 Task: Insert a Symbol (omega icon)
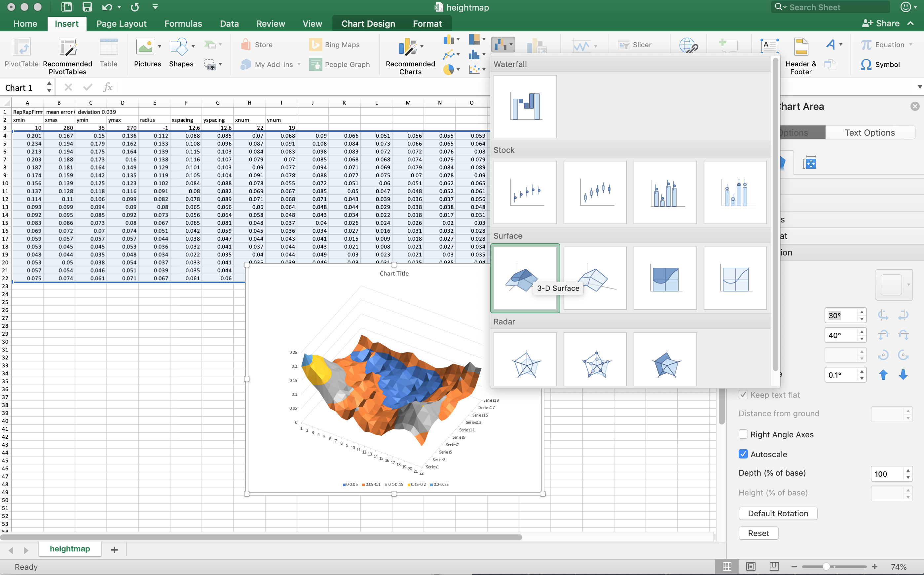(x=866, y=65)
